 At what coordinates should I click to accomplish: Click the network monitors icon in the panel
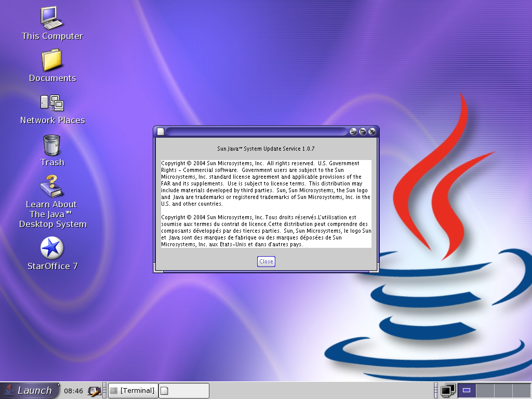448,391
